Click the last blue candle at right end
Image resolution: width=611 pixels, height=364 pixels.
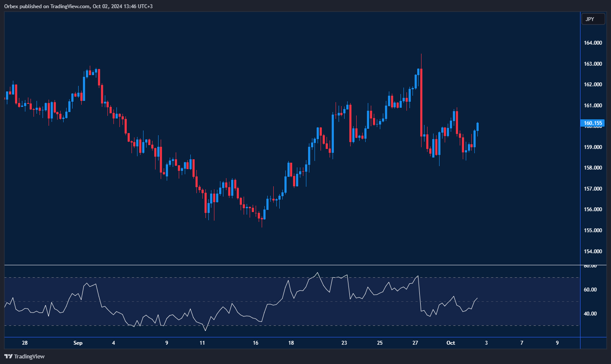(478, 127)
